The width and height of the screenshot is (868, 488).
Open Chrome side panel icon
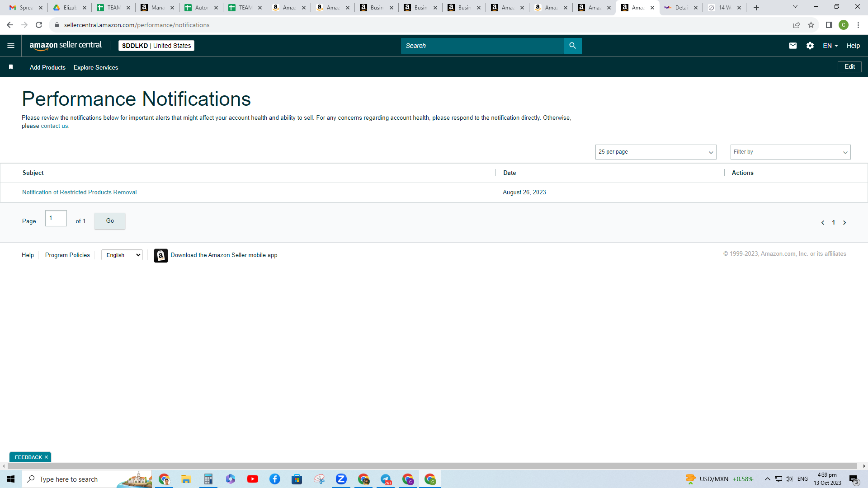829,25
